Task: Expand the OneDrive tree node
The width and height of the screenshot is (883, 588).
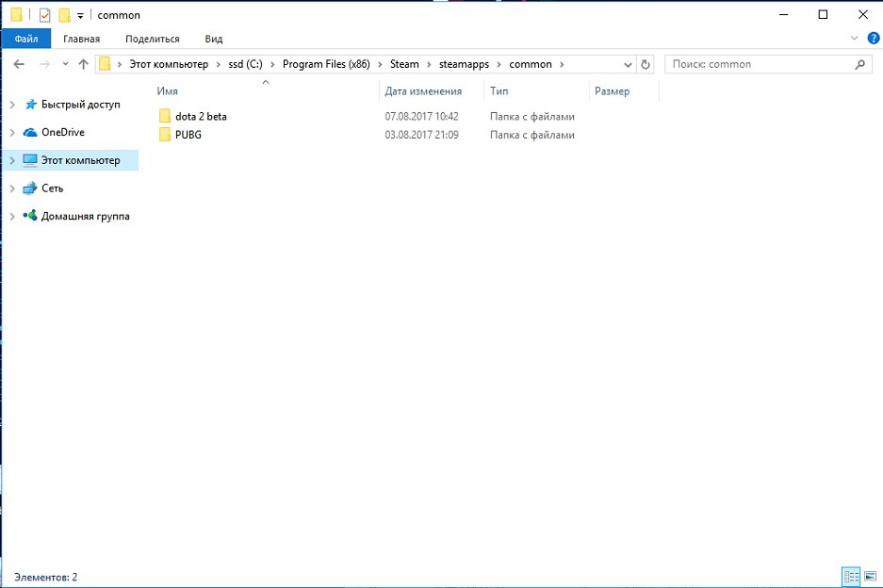Action: [12, 132]
